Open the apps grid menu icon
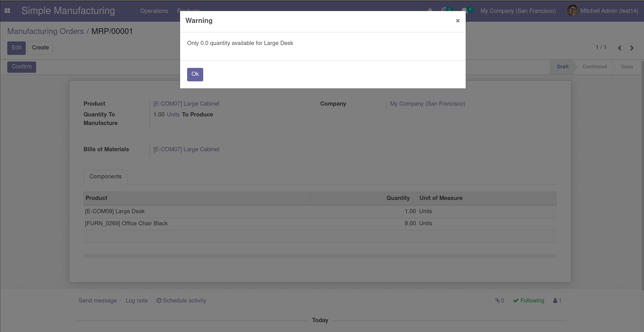The height and width of the screenshot is (332, 644). coord(7,11)
